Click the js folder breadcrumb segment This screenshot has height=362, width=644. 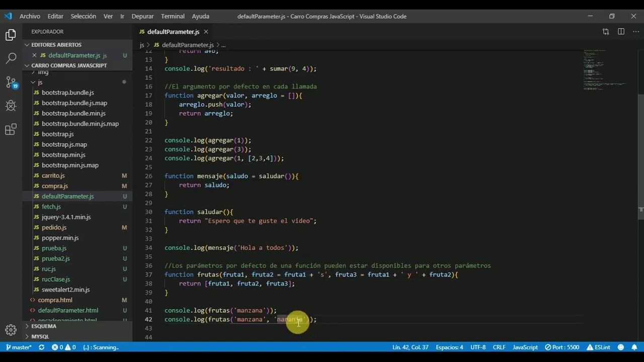coord(142,45)
